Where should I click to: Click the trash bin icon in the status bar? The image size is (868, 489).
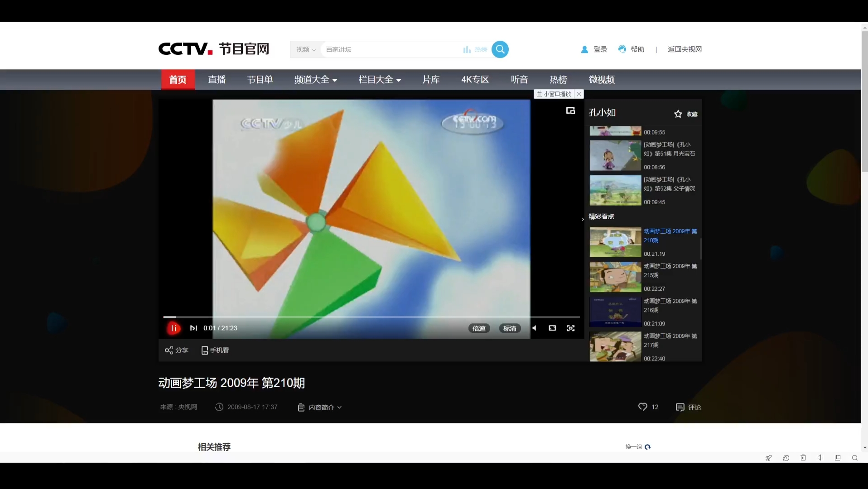tap(803, 458)
